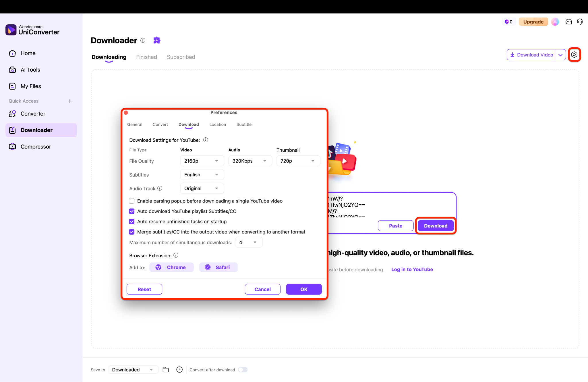
Task: Click the Downloader sidebar icon
Action: pos(12,130)
